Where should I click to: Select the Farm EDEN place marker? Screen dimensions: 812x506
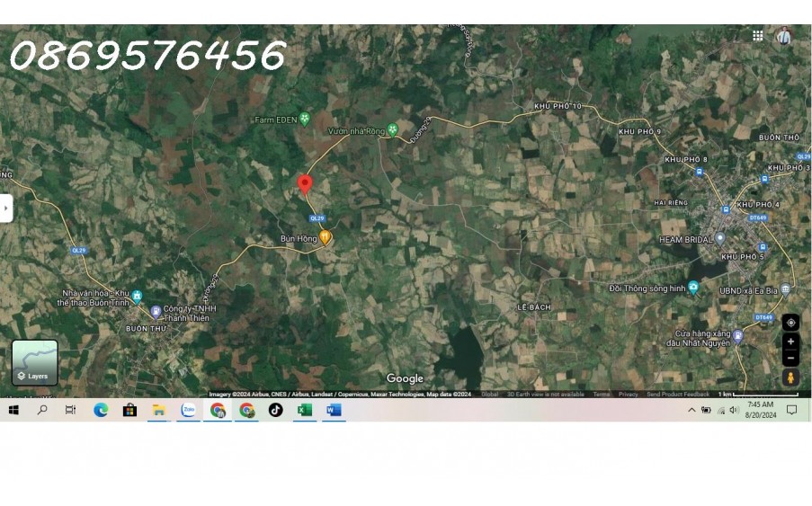click(x=305, y=119)
